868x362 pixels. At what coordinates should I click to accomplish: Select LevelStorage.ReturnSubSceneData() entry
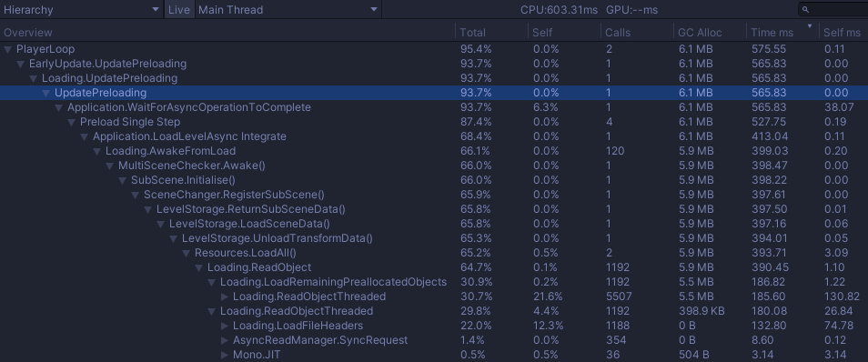(x=251, y=209)
